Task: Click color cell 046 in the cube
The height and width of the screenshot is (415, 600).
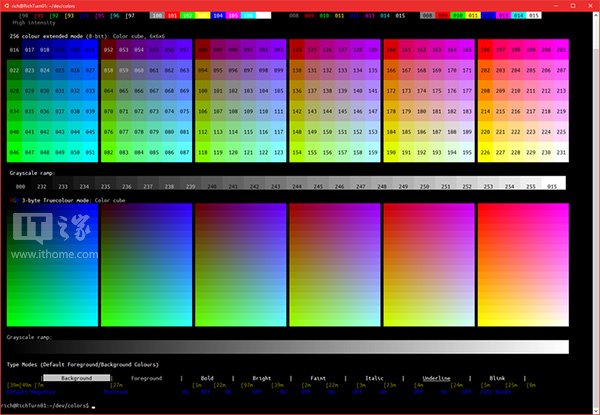Action: click(x=16, y=152)
